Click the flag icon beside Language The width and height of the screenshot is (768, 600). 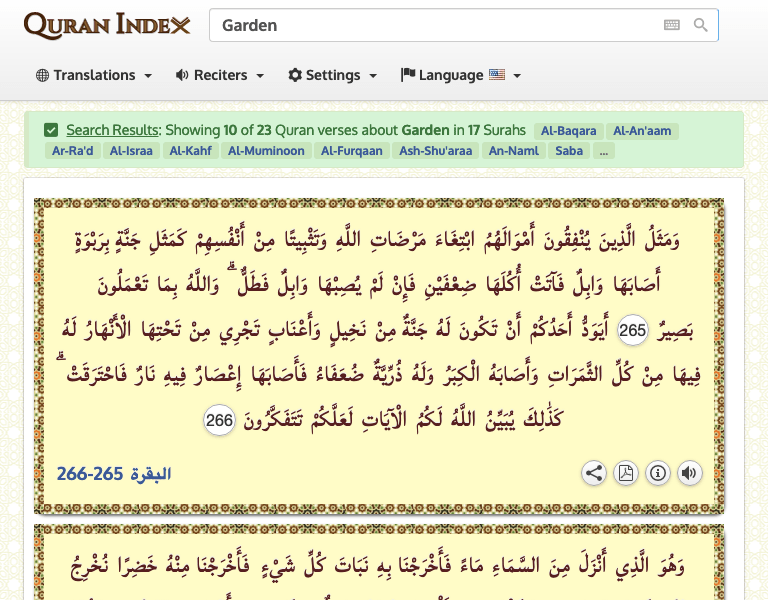(408, 74)
